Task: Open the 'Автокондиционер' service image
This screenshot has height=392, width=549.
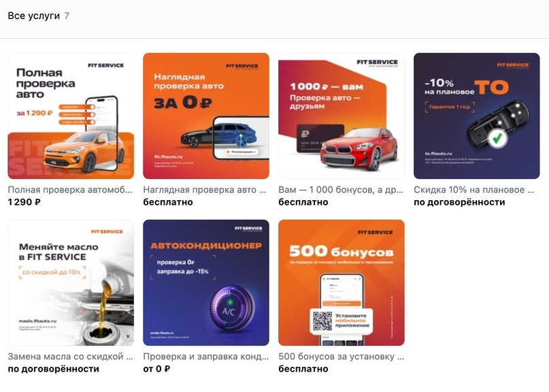Action: tap(206, 282)
